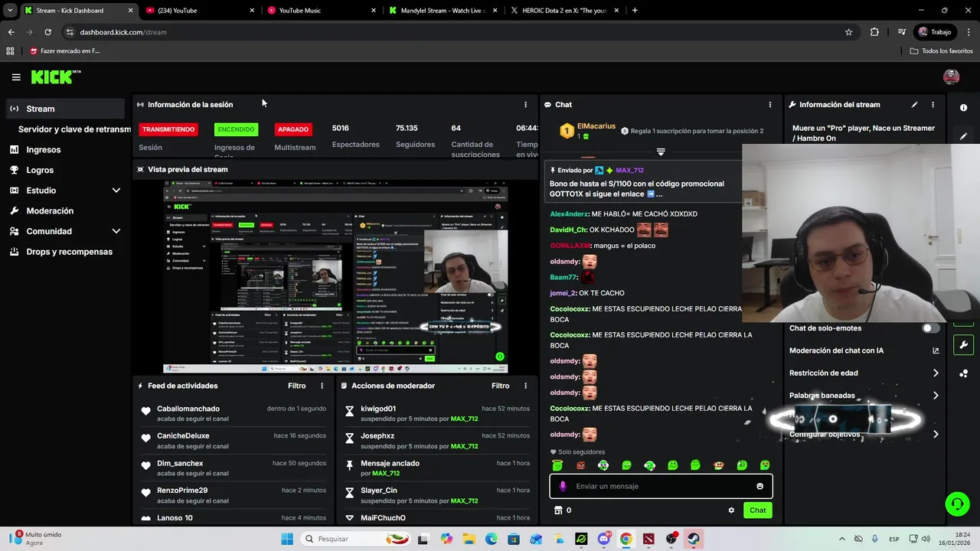Go to Stream in sidebar
Screen dimensions: 980x551
click(65, 109)
